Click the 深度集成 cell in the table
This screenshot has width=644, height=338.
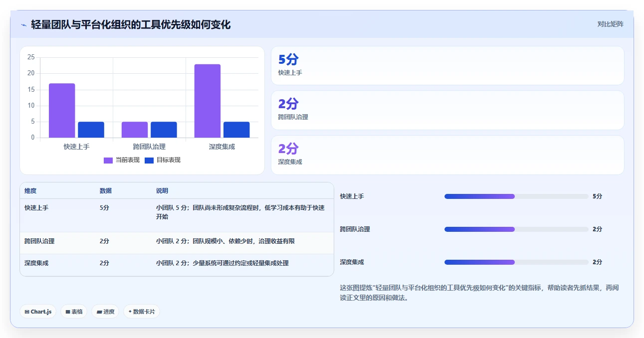(x=36, y=263)
